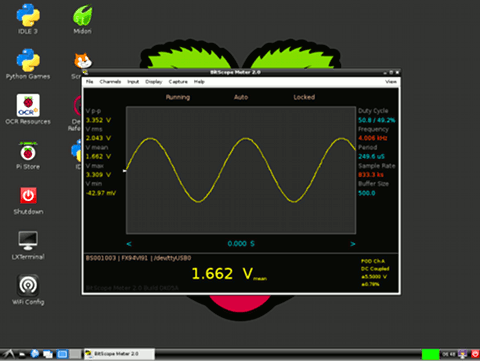Screen dimensions: 480x361
Task: Click the file manager icon in taskbar
Action: (x=22, y=354)
